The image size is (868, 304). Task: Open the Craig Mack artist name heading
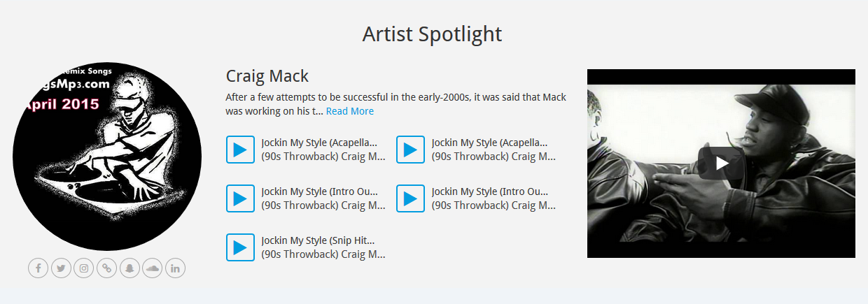[x=267, y=76]
